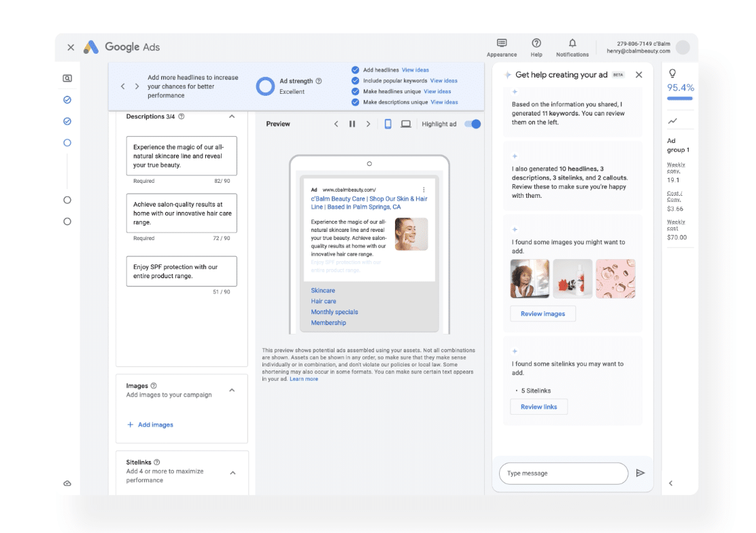Click the 95.4% optimization progress bar
The image size is (756, 533).
679,97
